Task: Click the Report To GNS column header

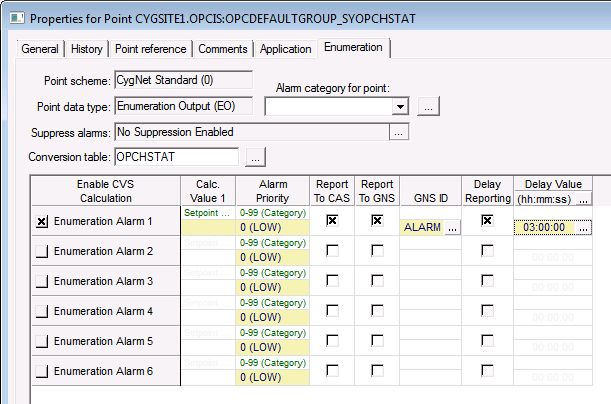Action: 377,191
